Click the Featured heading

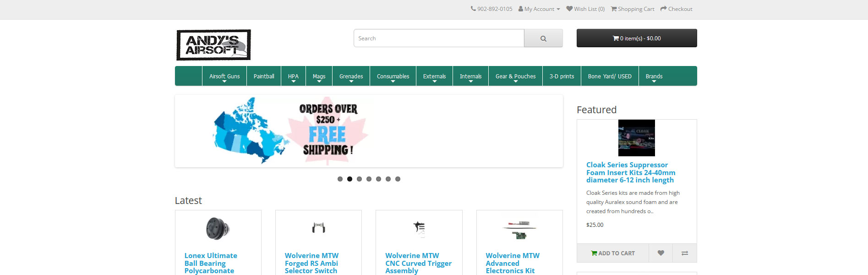[x=596, y=110]
